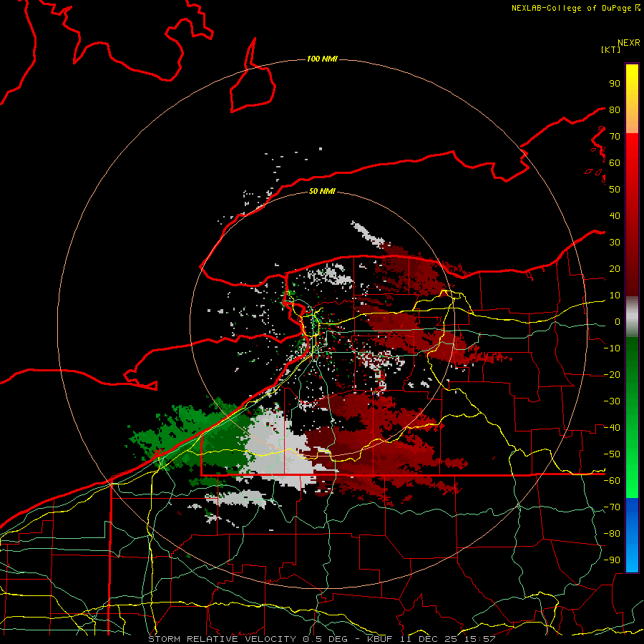Image resolution: width=644 pixels, height=644 pixels.
Task: Click the STORM RELATIVE VELOCITY title text
Action: (x=222, y=639)
